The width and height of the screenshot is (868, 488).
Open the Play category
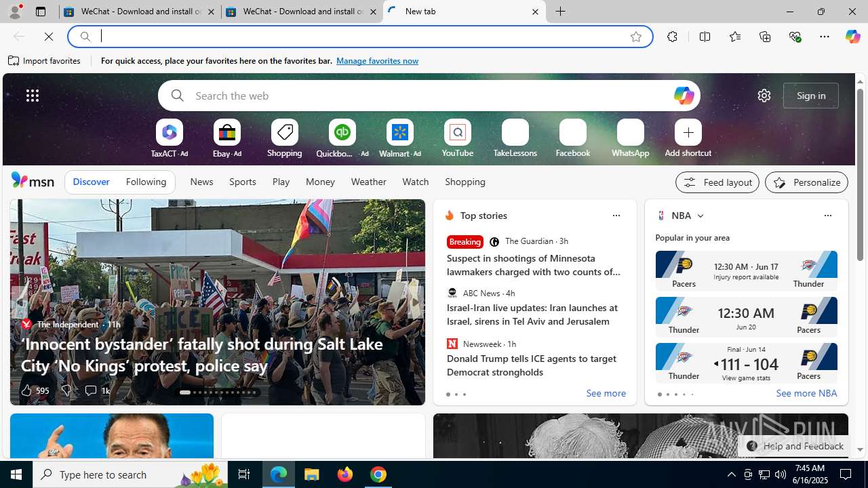[281, 182]
